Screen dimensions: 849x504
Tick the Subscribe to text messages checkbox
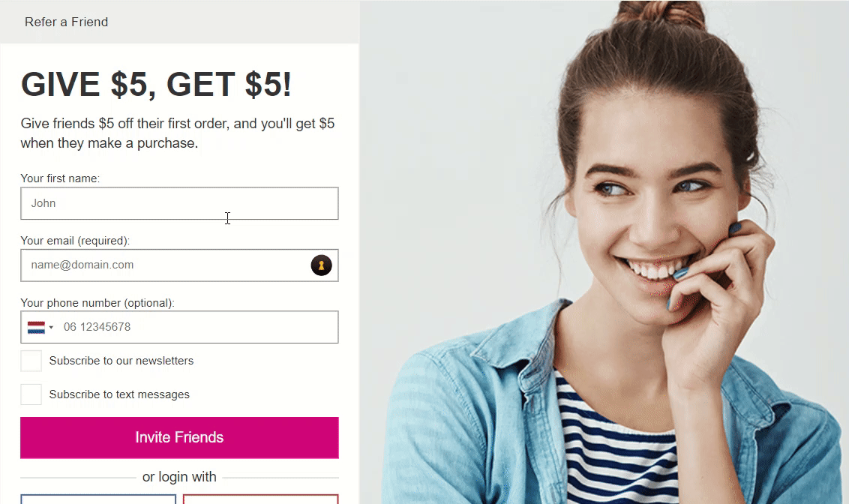31,394
